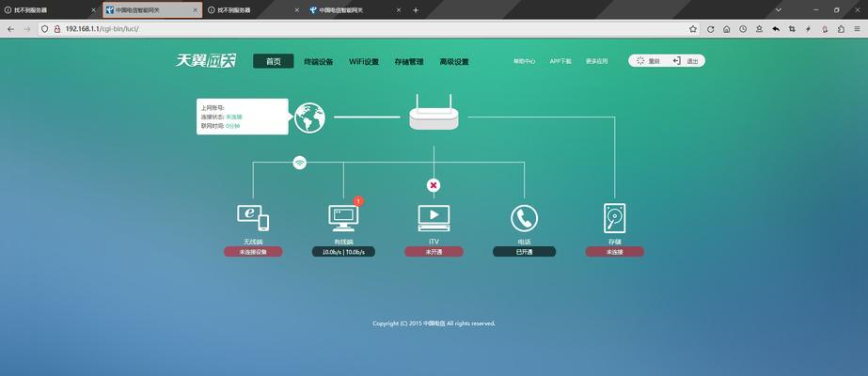Open the extensions puzzle icon
The image size is (868, 376).
841,29
